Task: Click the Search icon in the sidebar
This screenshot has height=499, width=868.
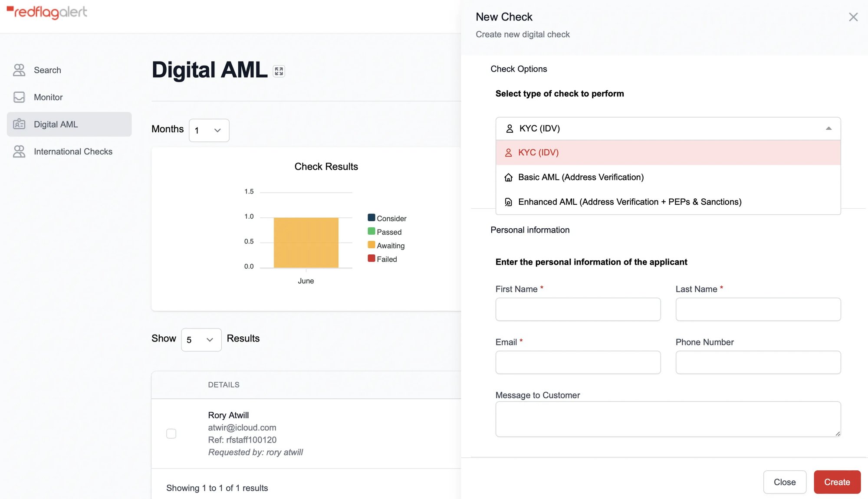Action: (19, 70)
